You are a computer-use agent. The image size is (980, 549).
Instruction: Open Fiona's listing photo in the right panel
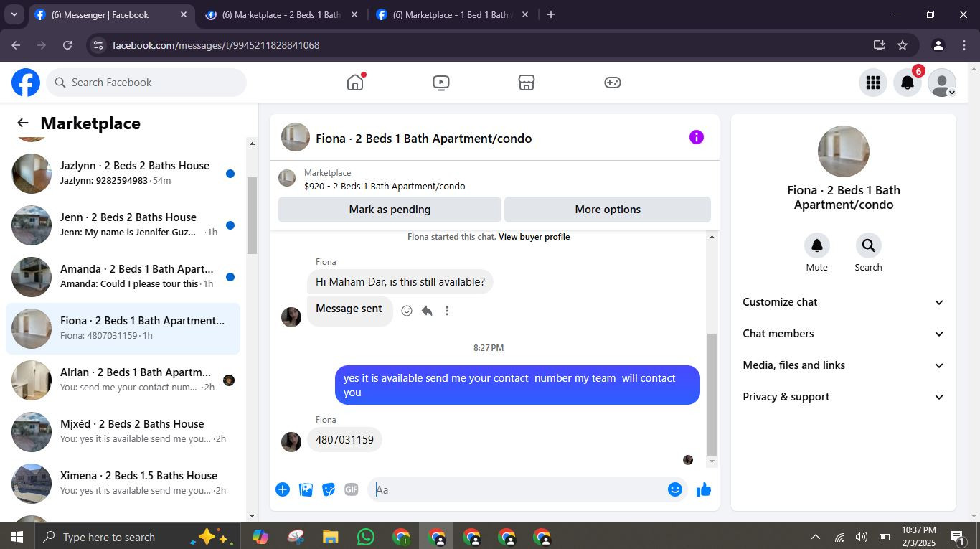tap(844, 151)
